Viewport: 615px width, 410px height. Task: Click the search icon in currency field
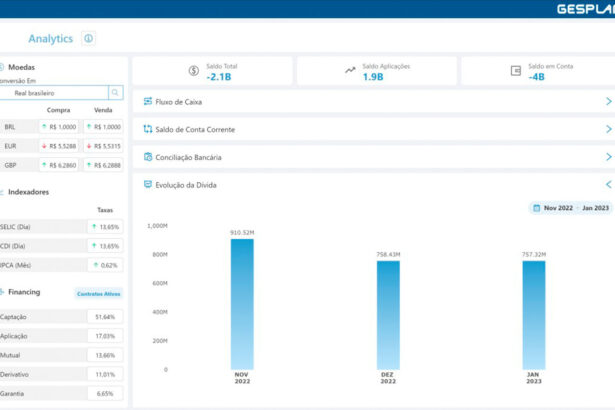coord(116,93)
